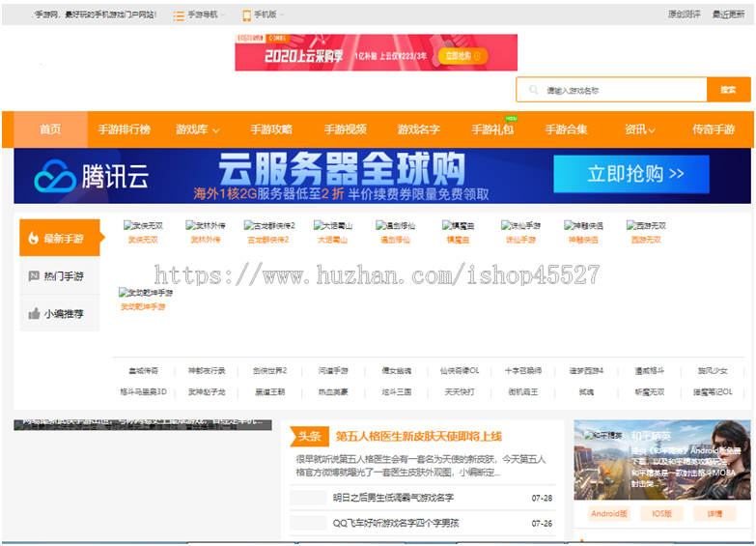Open 手游合集 in the navigation bar
756x546 pixels.
coord(567,129)
